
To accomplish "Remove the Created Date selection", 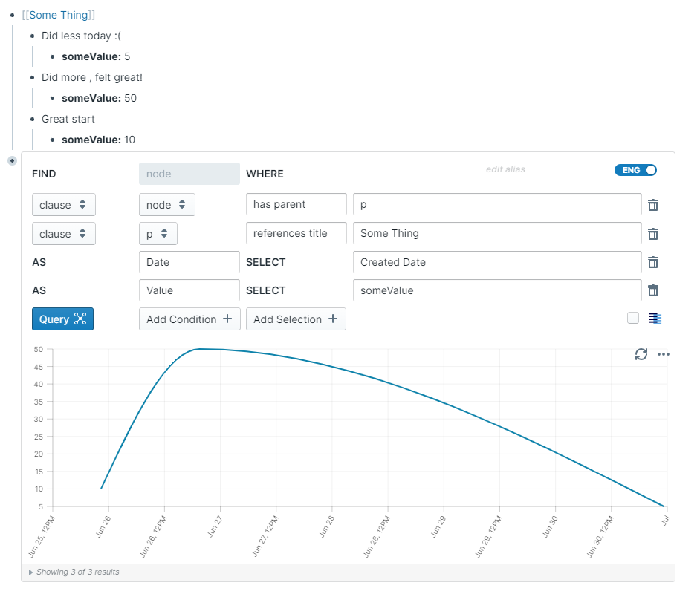I will pos(653,262).
